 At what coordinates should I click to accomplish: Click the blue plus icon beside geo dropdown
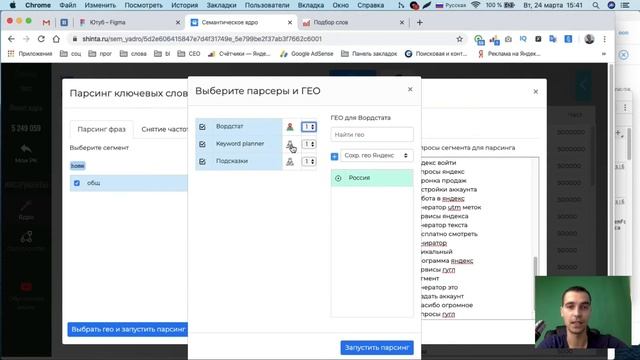(x=334, y=156)
